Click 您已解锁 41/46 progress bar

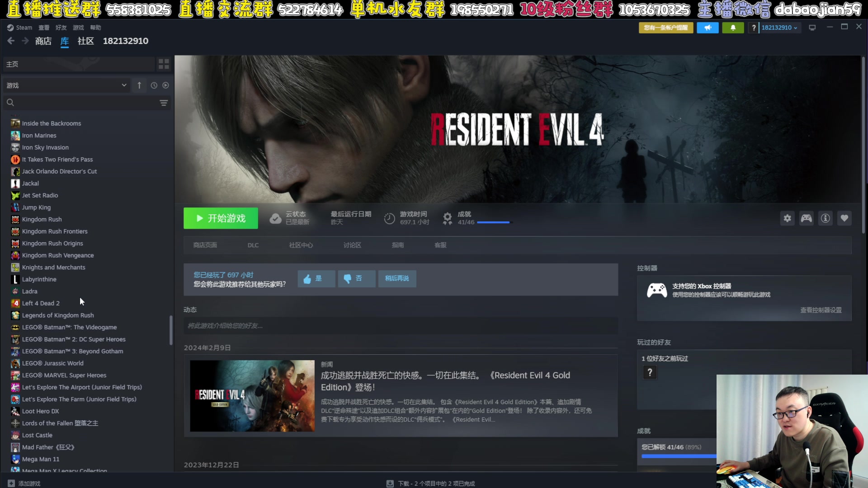coord(679,456)
